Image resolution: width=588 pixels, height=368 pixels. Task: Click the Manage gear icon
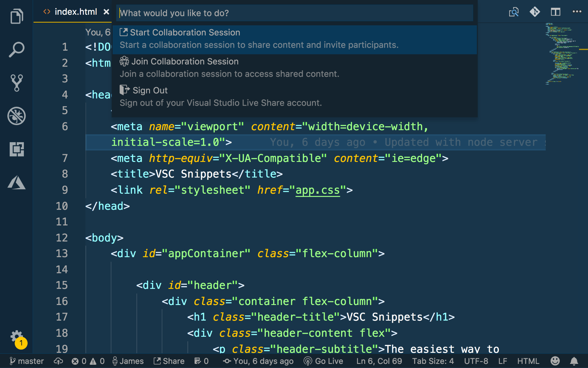pos(16,336)
